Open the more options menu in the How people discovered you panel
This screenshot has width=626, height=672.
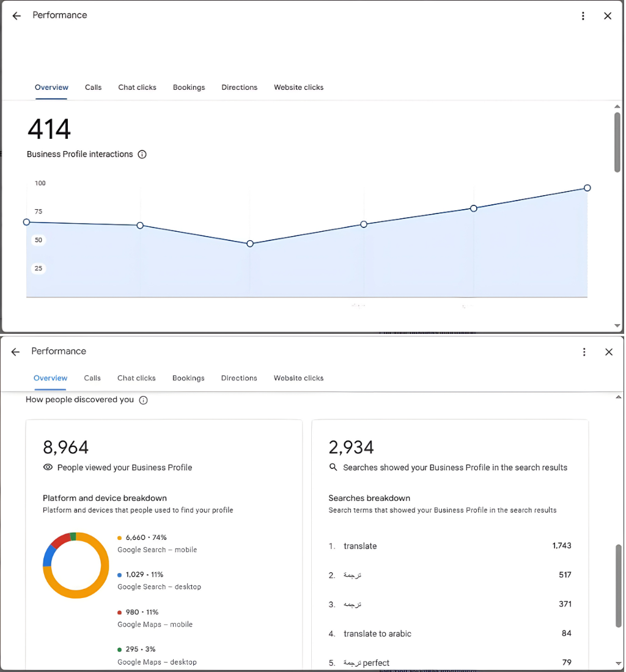(x=584, y=352)
